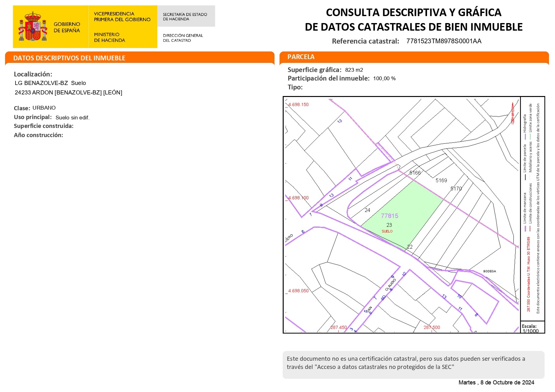Select parcel number 24 on the map

(367, 210)
